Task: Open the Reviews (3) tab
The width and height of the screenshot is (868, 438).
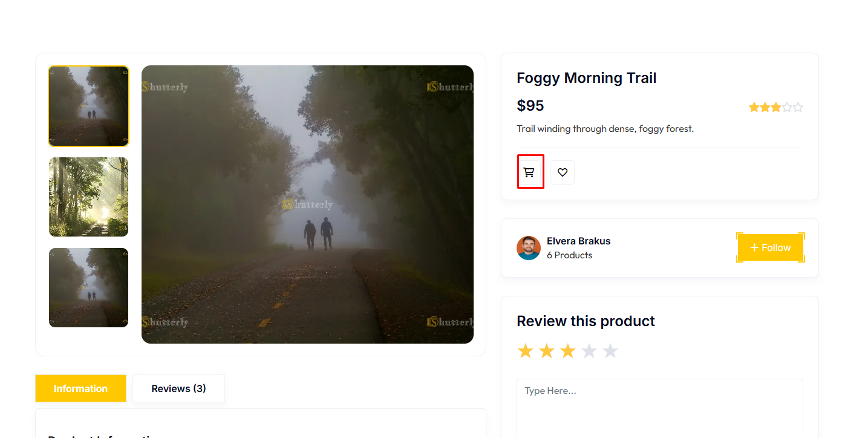Action: point(178,388)
